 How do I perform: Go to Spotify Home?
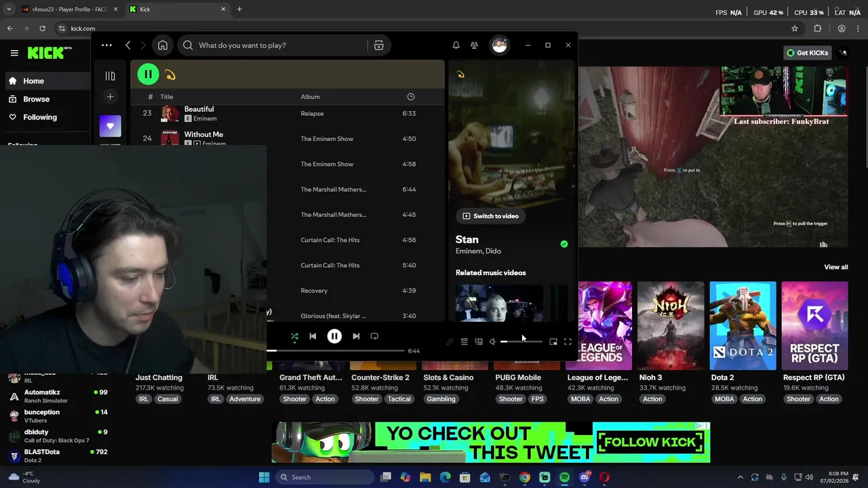pyautogui.click(x=163, y=45)
